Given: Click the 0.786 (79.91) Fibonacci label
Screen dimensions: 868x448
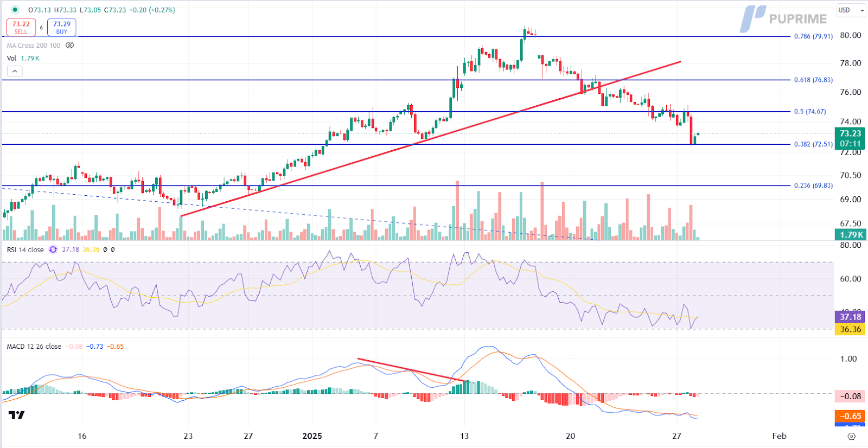Looking at the screenshot, I should 813,36.
